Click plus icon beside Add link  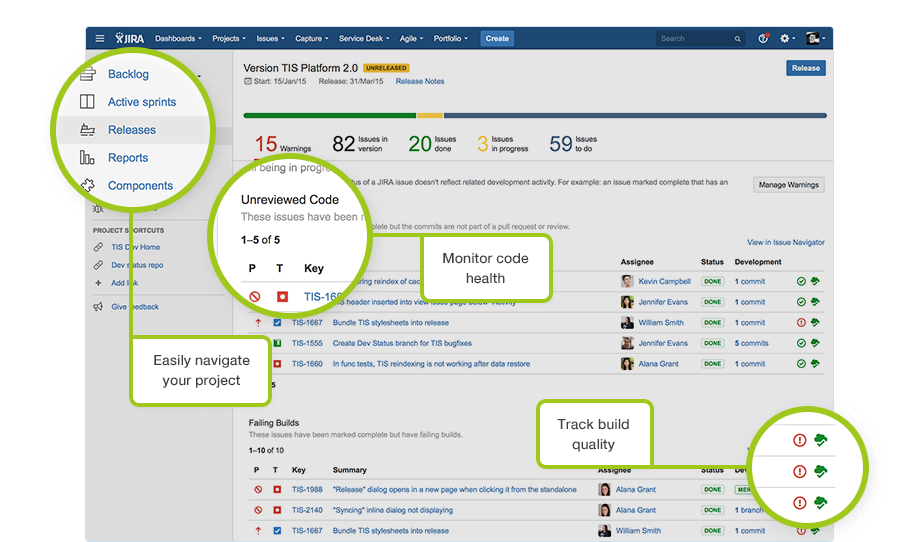click(x=98, y=283)
